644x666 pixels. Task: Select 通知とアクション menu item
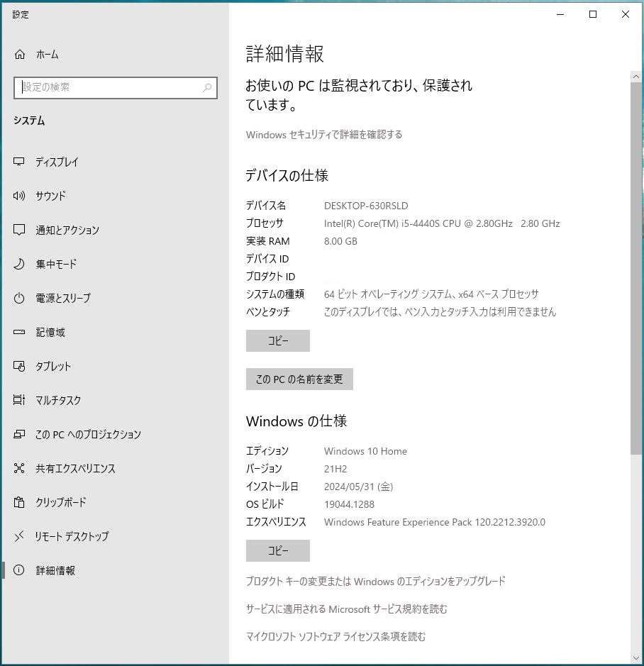pos(115,230)
